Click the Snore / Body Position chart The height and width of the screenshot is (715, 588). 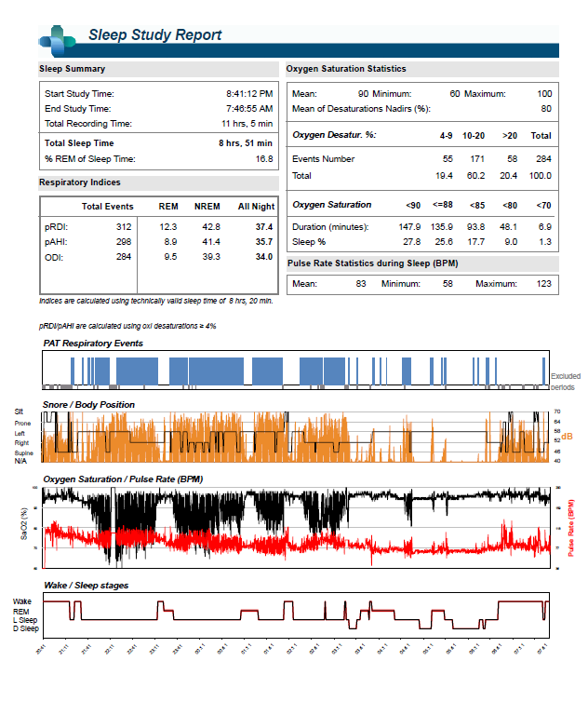pos(295,436)
